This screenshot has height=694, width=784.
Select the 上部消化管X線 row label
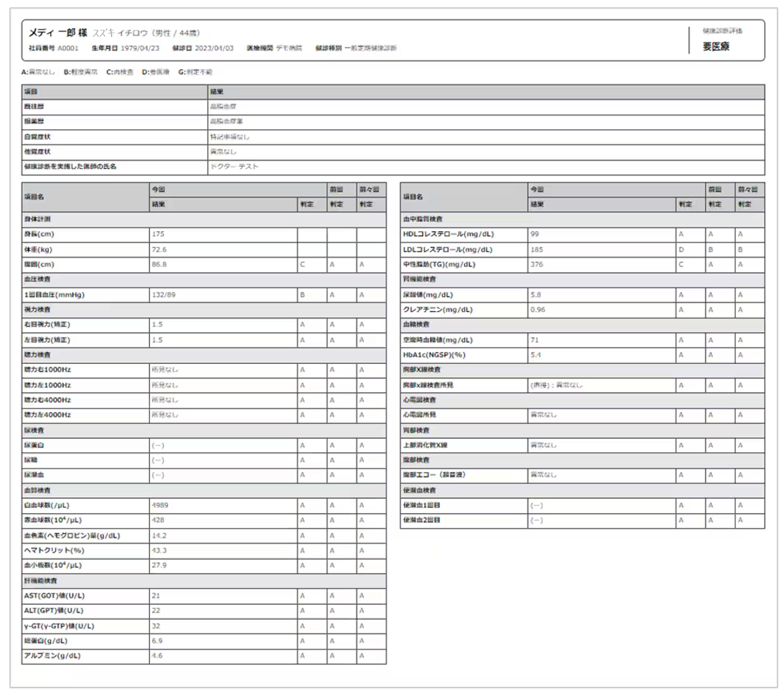point(425,445)
